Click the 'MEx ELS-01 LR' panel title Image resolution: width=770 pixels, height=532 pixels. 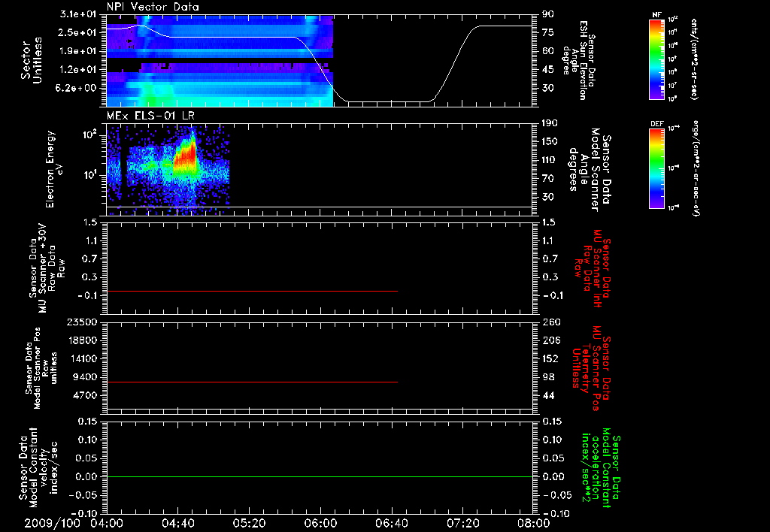point(151,116)
